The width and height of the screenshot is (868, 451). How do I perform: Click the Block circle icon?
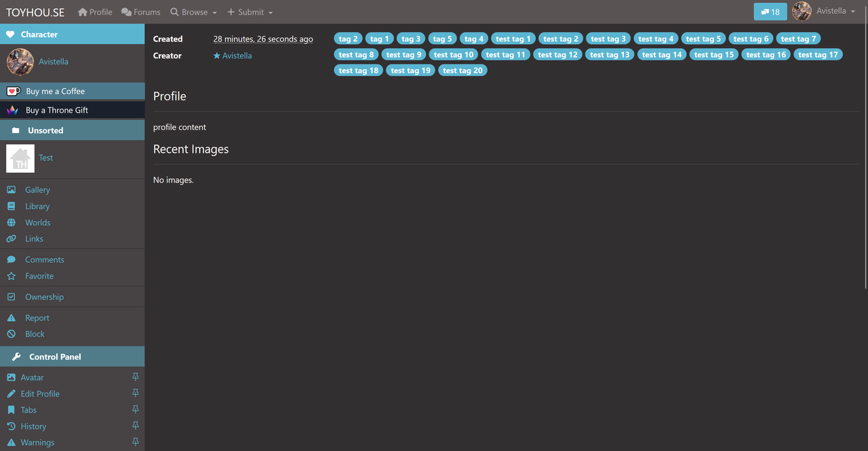coord(11,334)
